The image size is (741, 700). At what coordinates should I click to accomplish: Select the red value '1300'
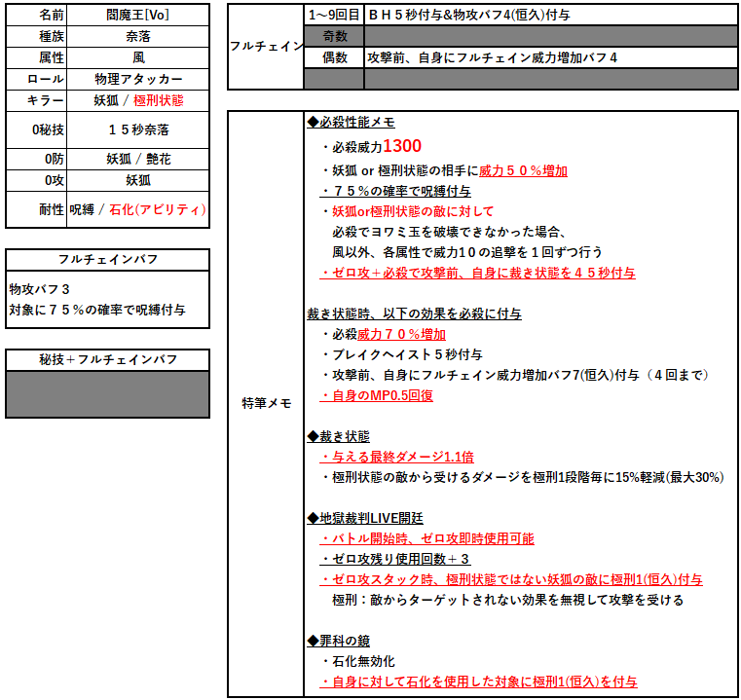402,146
